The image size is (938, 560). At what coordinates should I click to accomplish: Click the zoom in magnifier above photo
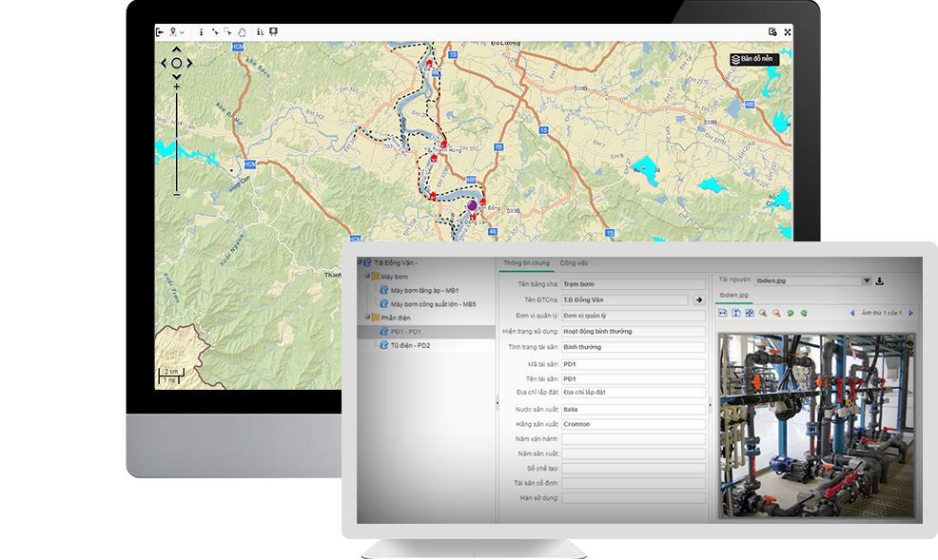pyautogui.click(x=763, y=312)
